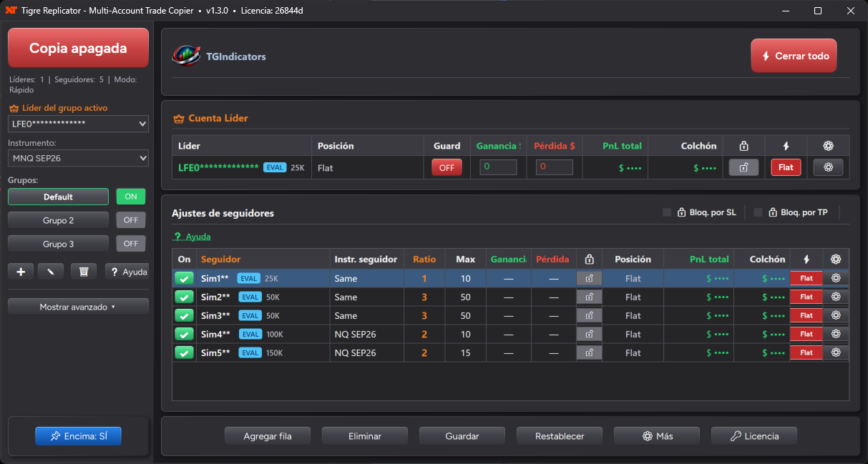
Task: Uncheck the On checkbox for Sim5**
Action: coord(185,352)
